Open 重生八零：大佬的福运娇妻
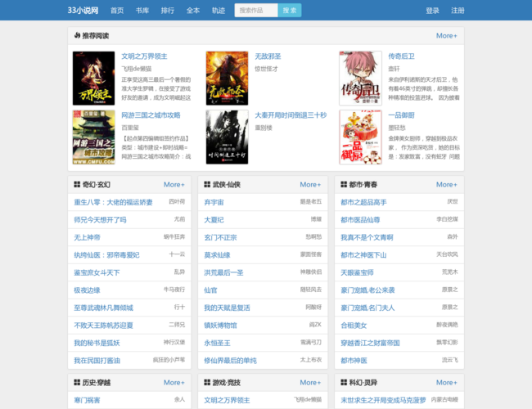This screenshot has width=532, height=409. point(113,202)
